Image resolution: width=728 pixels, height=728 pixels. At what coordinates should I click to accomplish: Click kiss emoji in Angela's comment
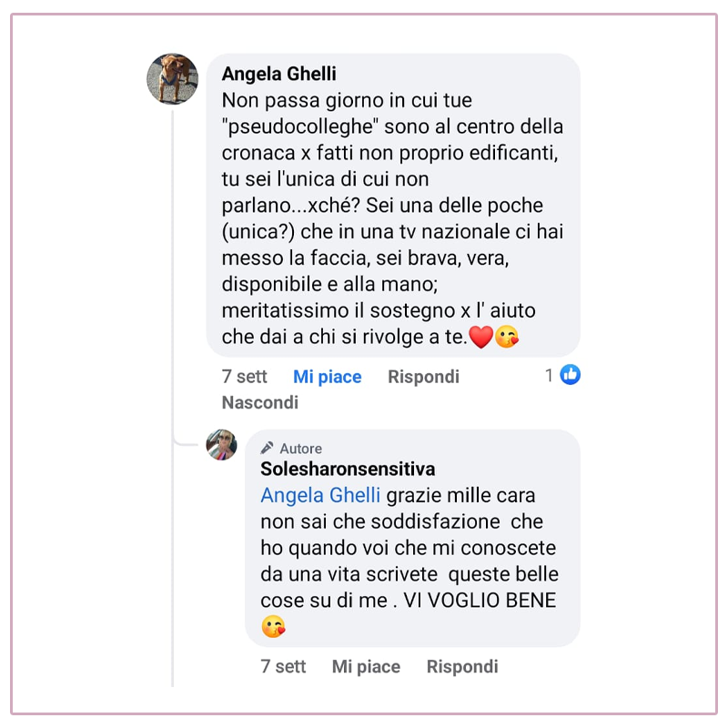point(507,337)
